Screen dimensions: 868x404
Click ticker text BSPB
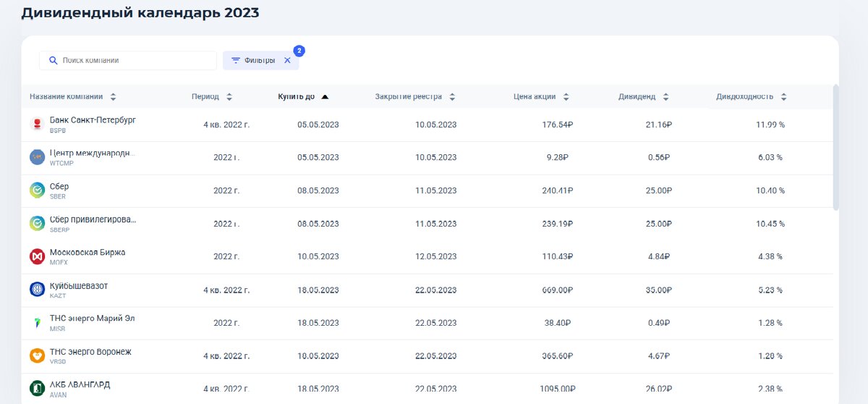58,131
